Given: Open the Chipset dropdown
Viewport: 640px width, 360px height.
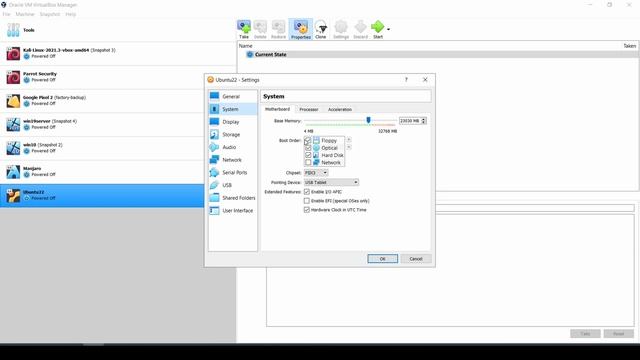Looking at the screenshot, I should [x=316, y=173].
